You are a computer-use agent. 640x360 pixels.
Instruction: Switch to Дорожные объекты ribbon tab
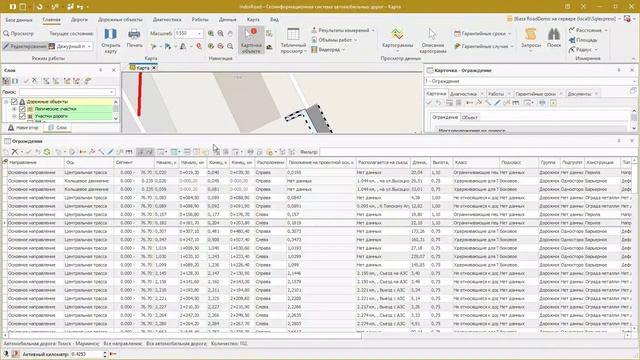[120, 20]
